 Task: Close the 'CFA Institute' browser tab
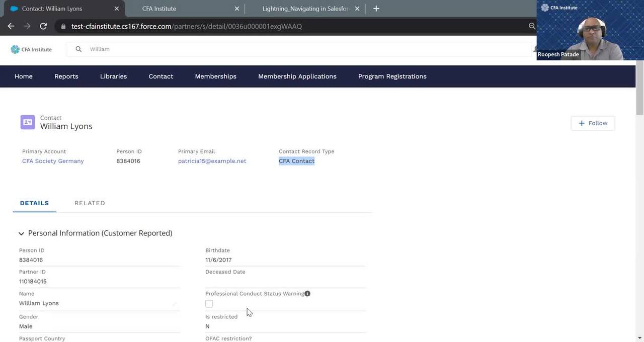click(x=237, y=9)
